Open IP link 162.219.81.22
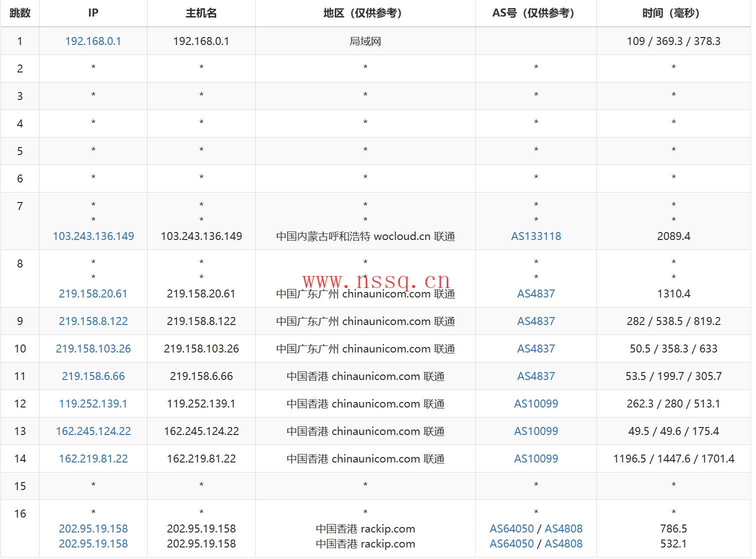 (93, 458)
